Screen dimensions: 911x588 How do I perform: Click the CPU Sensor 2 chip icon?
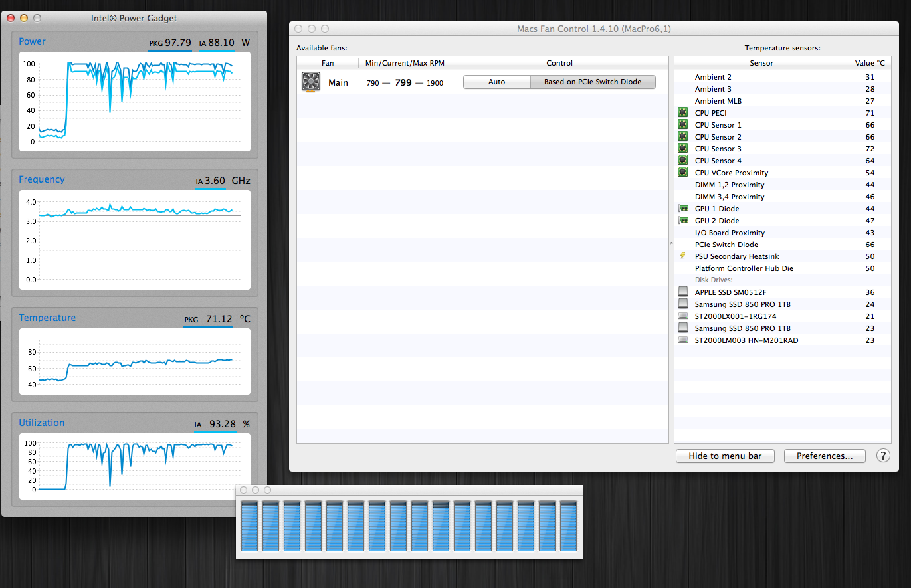682,137
